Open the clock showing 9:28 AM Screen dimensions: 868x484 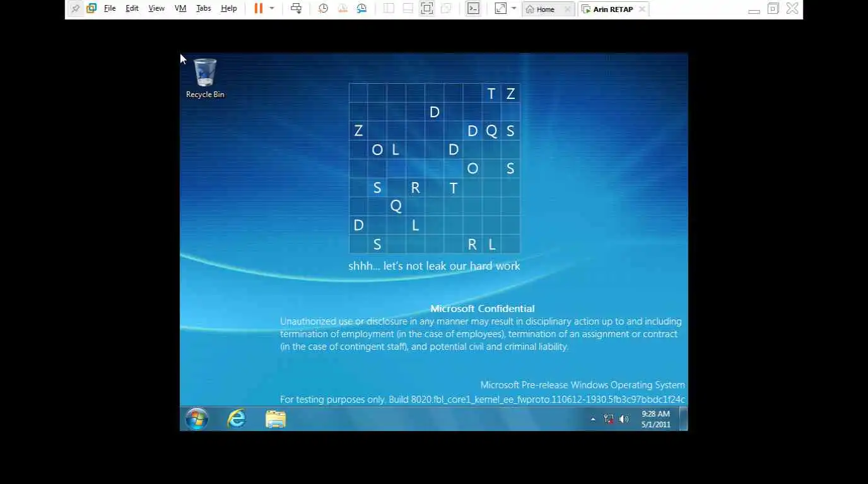656,419
